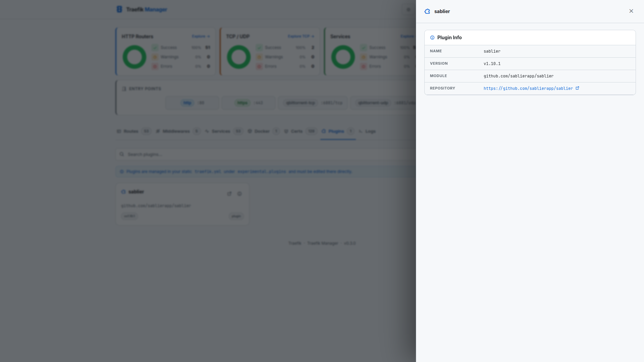The height and width of the screenshot is (362, 644).
Task: Click the Middlewares tab icon
Action: click(158, 131)
